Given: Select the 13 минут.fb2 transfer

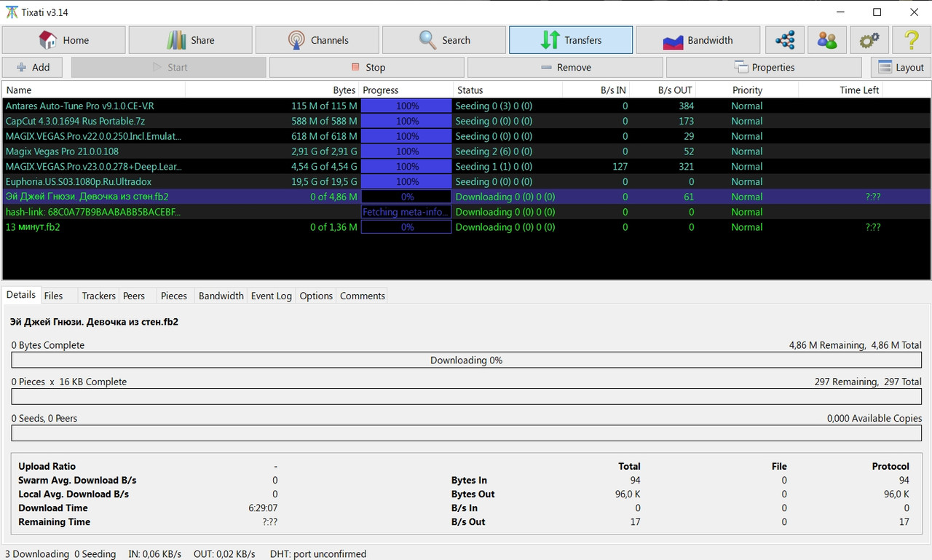Looking at the screenshot, I should point(467,227).
